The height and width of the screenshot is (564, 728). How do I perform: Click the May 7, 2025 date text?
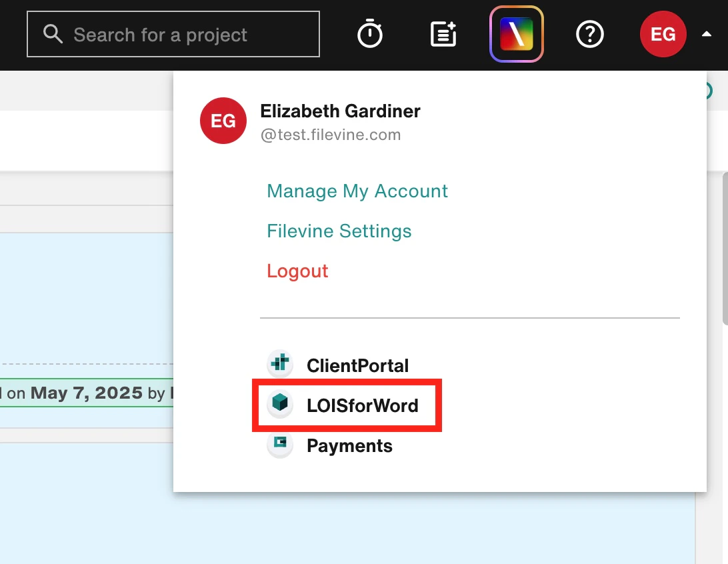(x=87, y=393)
